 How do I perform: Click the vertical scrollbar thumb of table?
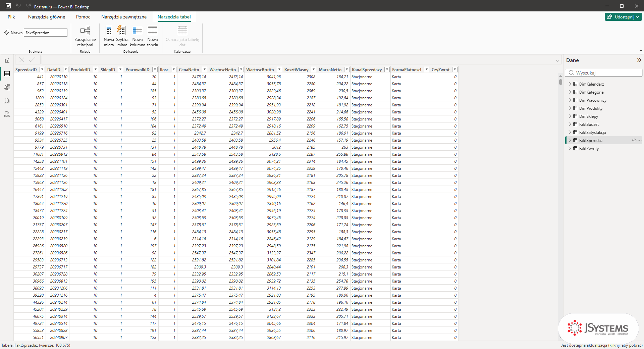point(560,82)
